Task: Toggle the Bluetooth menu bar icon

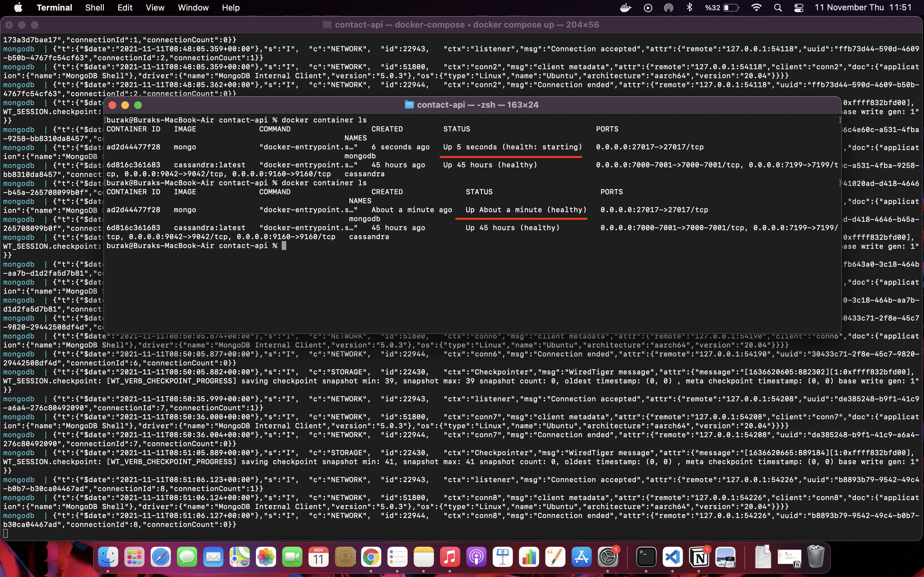Action: tap(689, 8)
